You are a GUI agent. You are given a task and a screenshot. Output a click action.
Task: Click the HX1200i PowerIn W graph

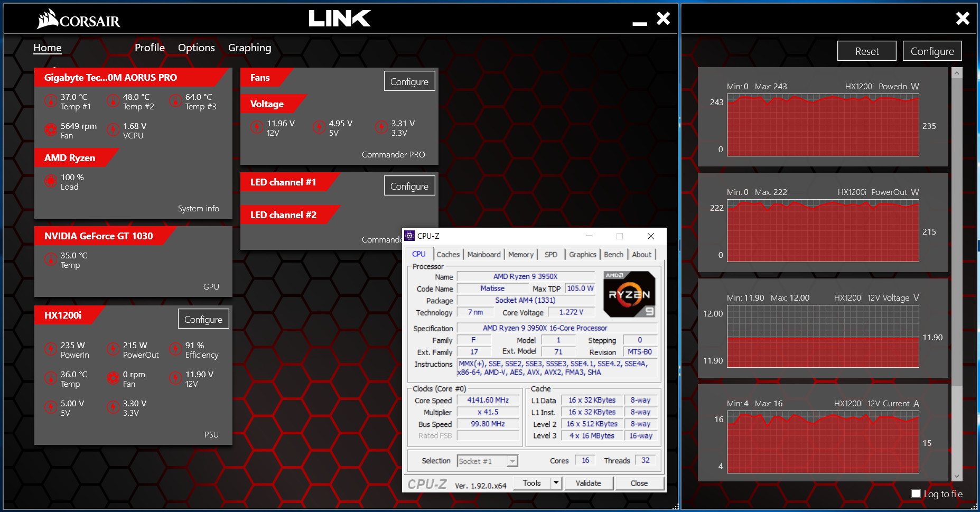823,125
